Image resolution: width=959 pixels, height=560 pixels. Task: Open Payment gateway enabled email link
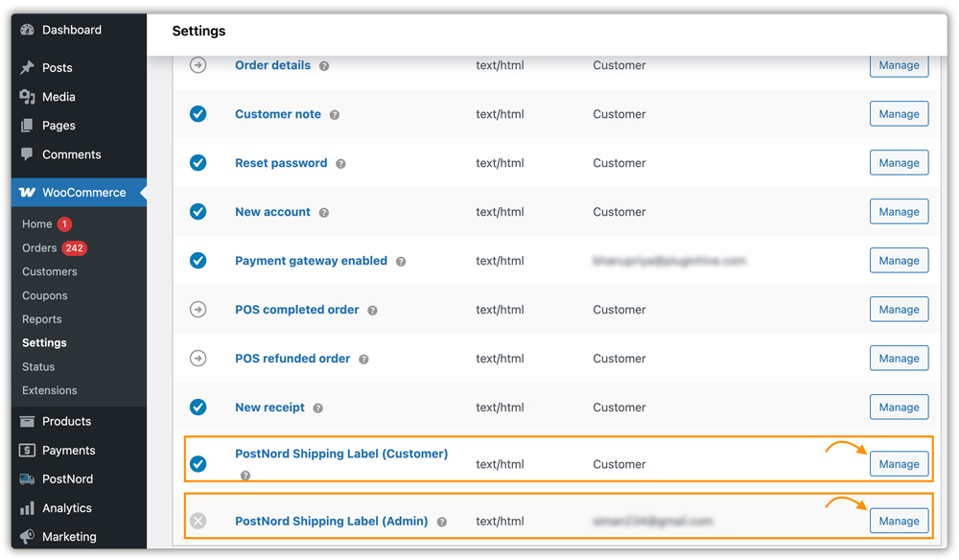pyautogui.click(x=312, y=261)
